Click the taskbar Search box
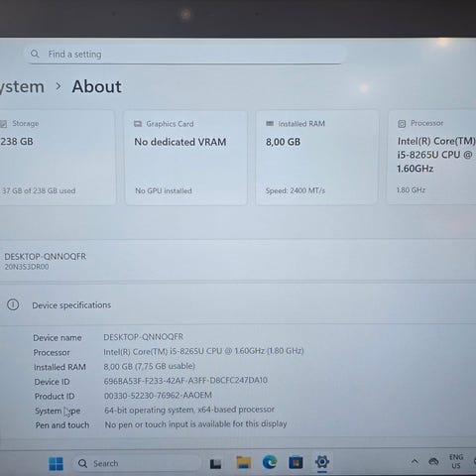 (136, 463)
